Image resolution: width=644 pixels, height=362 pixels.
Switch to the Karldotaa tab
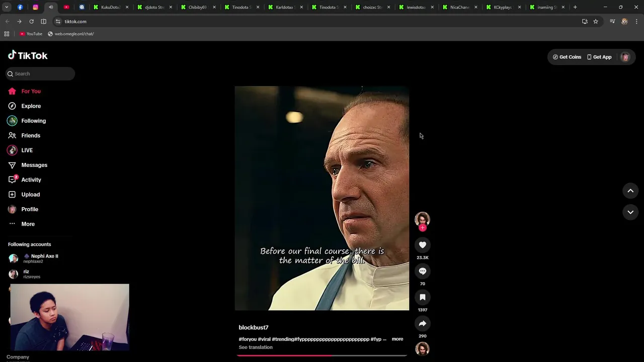point(285,7)
